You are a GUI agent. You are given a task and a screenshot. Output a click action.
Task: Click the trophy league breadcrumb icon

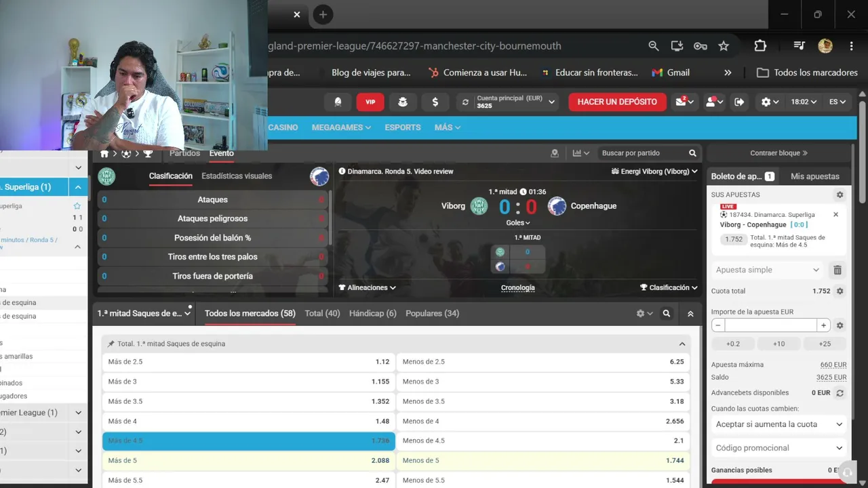[148, 154]
